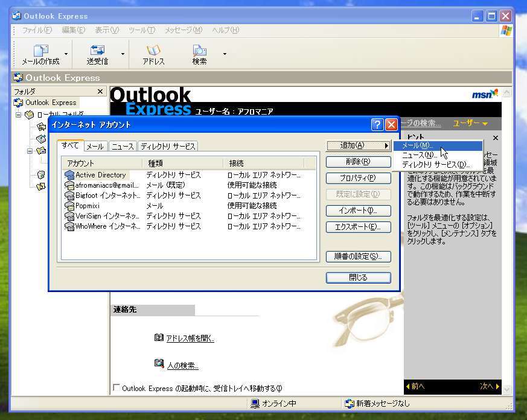Select the Drafts folder icon in the folder tree
Viewport: 527px width, 420px height.
41,186
